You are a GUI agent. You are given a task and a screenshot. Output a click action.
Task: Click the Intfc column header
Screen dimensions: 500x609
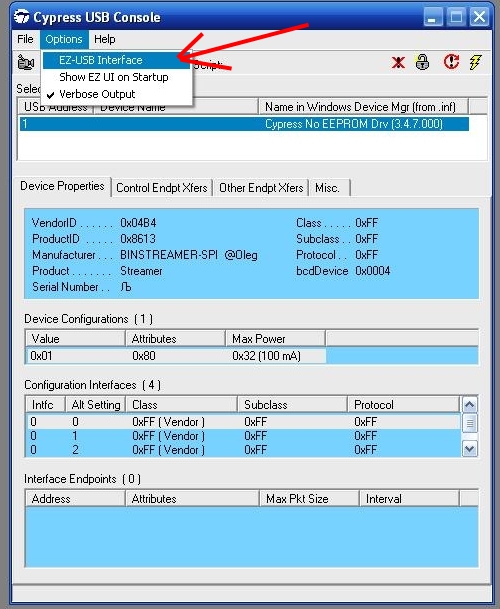point(45,405)
